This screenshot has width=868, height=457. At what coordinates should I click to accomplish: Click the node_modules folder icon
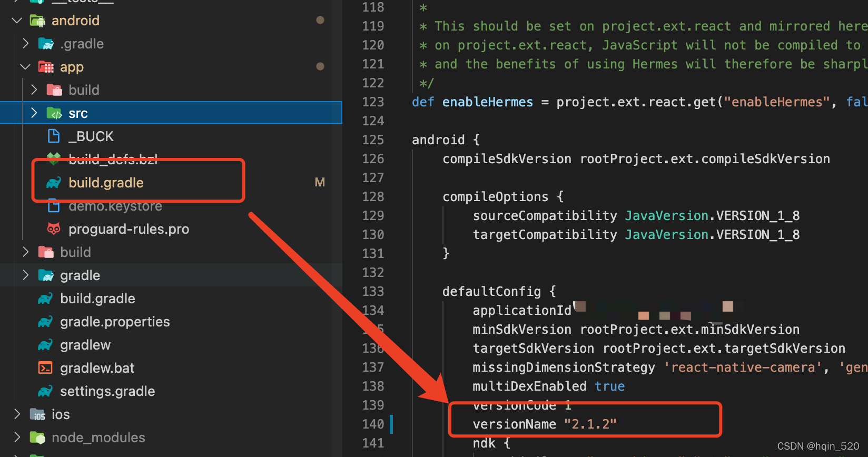37,438
